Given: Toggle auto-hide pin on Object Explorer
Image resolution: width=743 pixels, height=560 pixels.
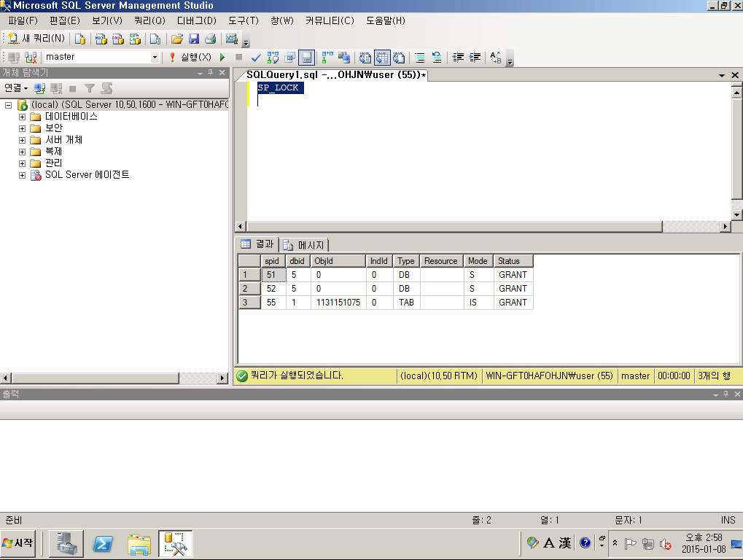Looking at the screenshot, I should click(211, 72).
